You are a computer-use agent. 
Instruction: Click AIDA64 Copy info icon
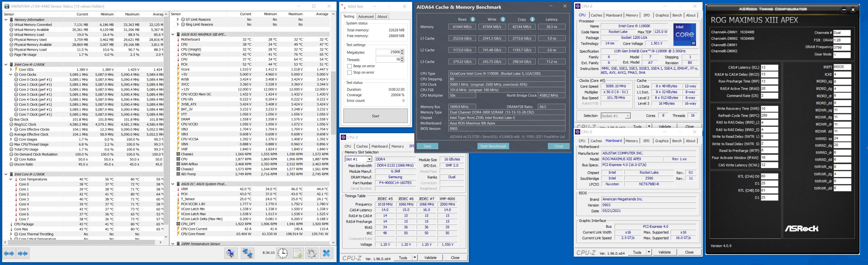click(x=532, y=19)
